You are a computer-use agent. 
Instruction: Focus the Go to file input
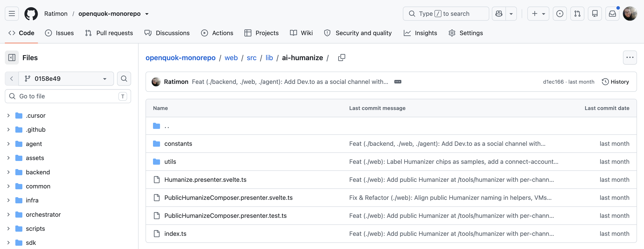68,96
